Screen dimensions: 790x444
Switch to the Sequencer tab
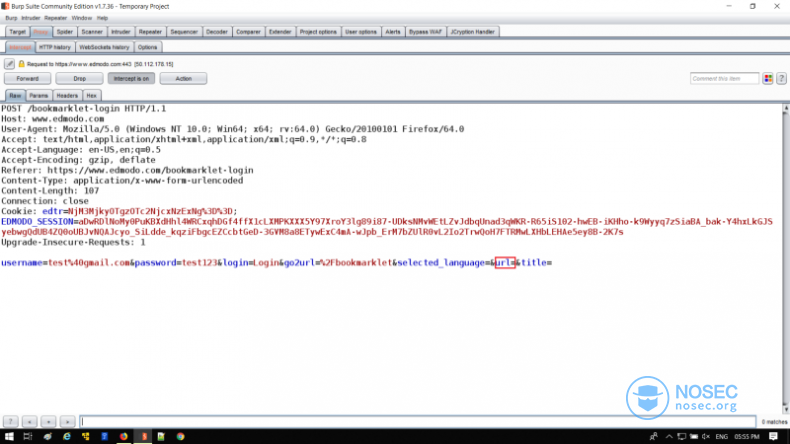click(x=184, y=32)
